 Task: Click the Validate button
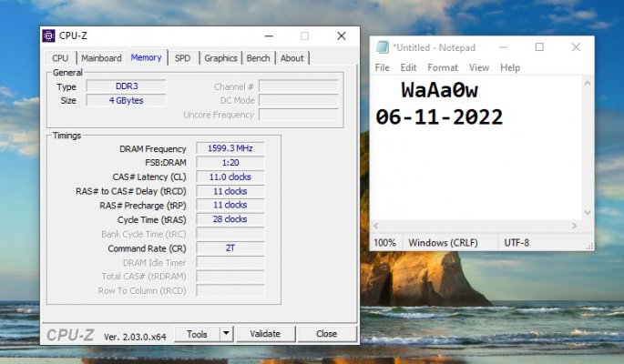click(x=265, y=334)
